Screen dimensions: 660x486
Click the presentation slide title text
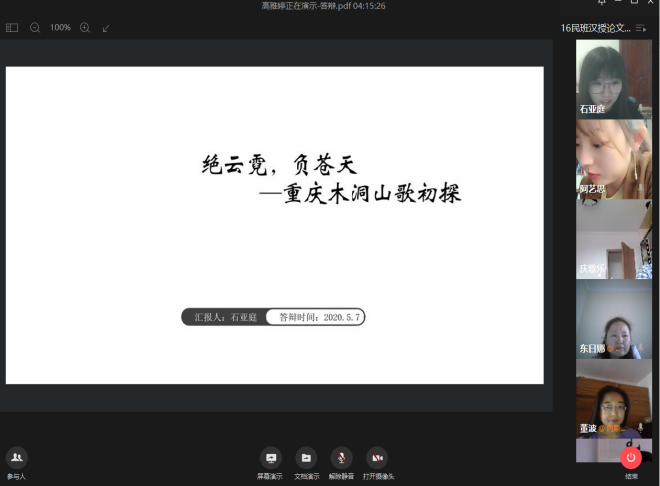tap(330, 178)
